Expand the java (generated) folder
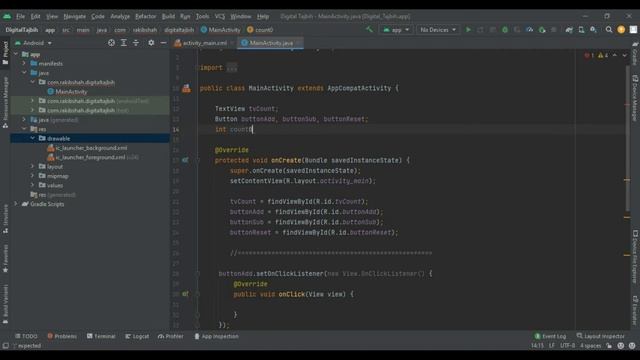640x360 pixels. coord(24,120)
